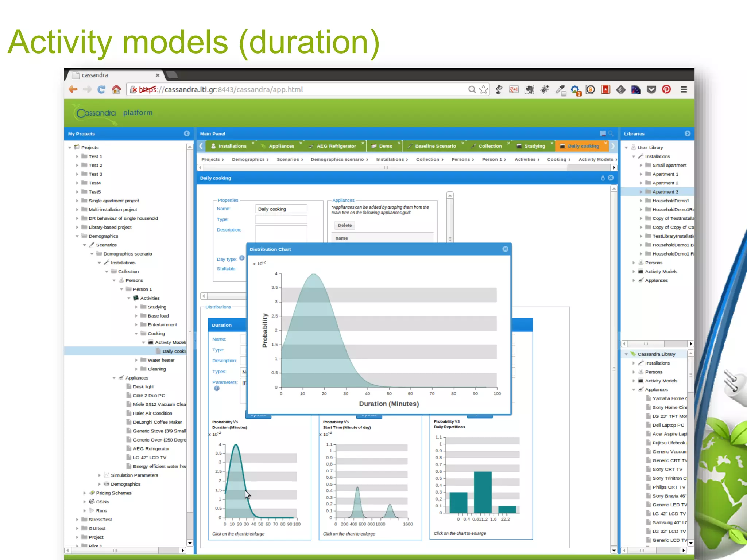747x560 pixels.
Task: Expand the Studying activity node
Action: (x=136, y=307)
